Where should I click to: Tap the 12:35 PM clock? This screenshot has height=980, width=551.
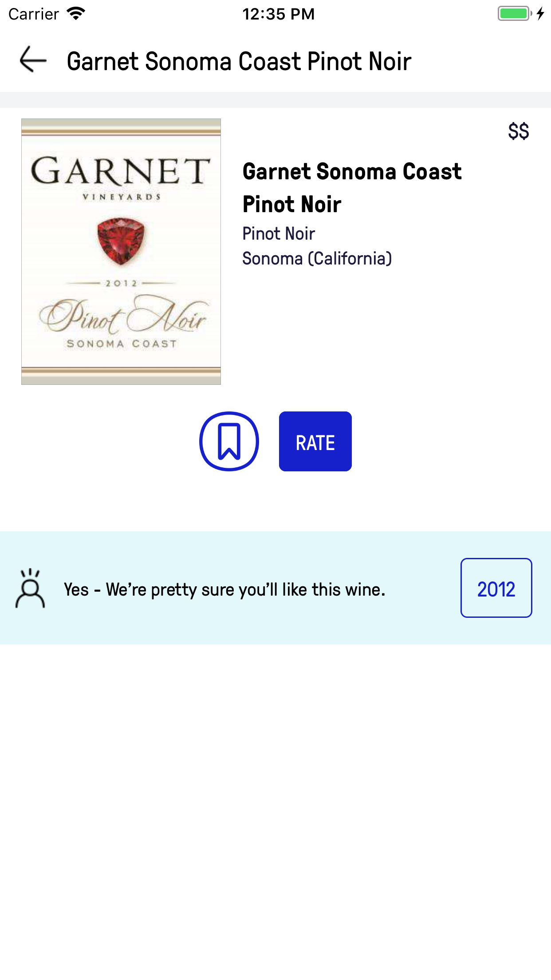click(x=278, y=14)
